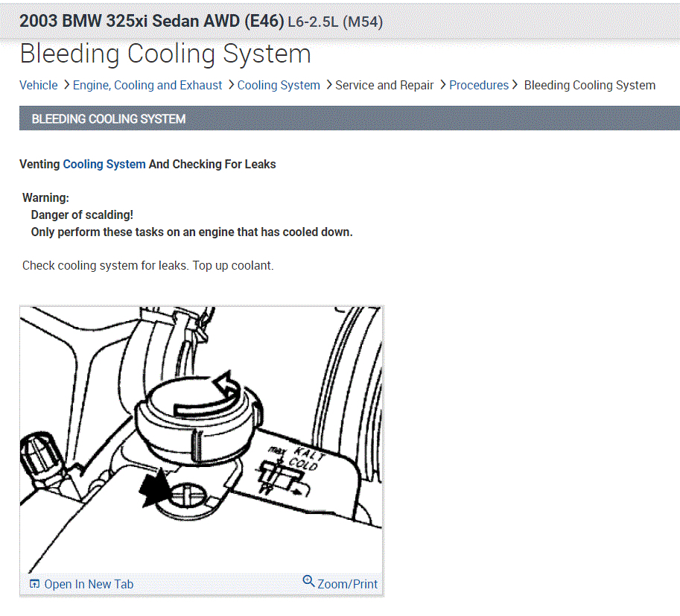Click the Bleeding Cooling System breadcrumb text

coord(590,85)
